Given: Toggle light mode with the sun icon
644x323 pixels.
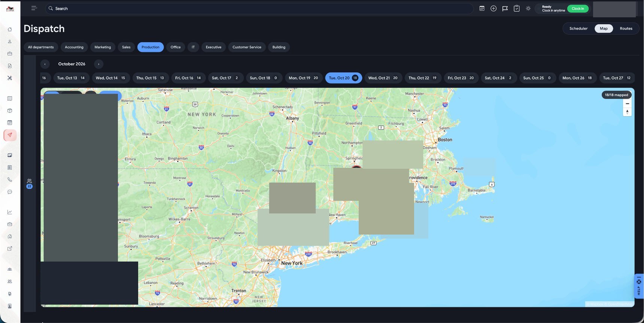Looking at the screenshot, I should click(x=528, y=8).
